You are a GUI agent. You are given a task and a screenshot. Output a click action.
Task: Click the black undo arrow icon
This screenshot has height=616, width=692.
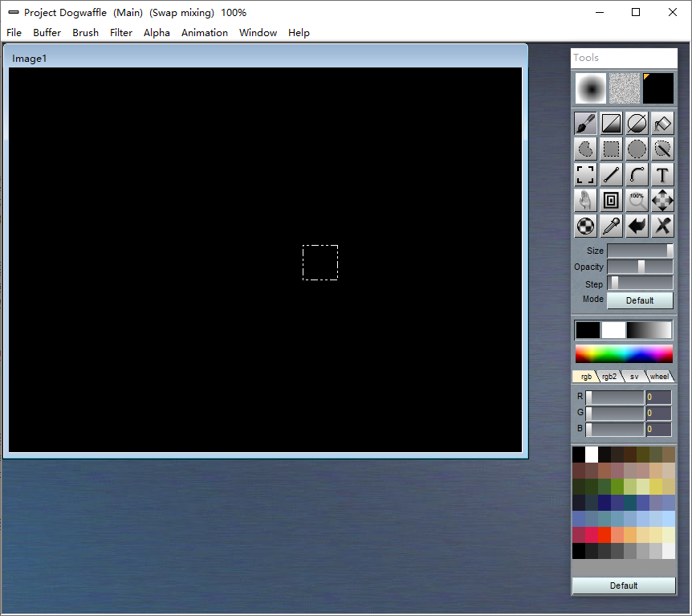coord(637,226)
